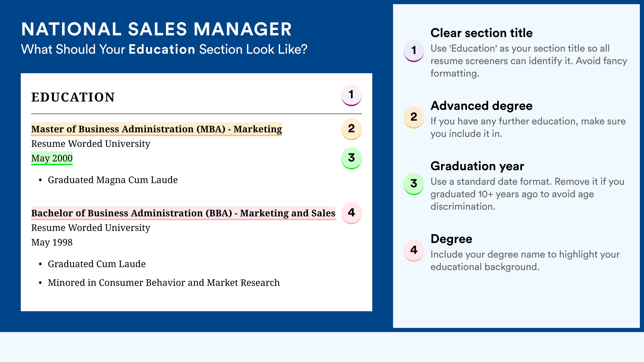The image size is (644, 362).
Task: Click the EDUCATION section heading
Action: (x=73, y=97)
